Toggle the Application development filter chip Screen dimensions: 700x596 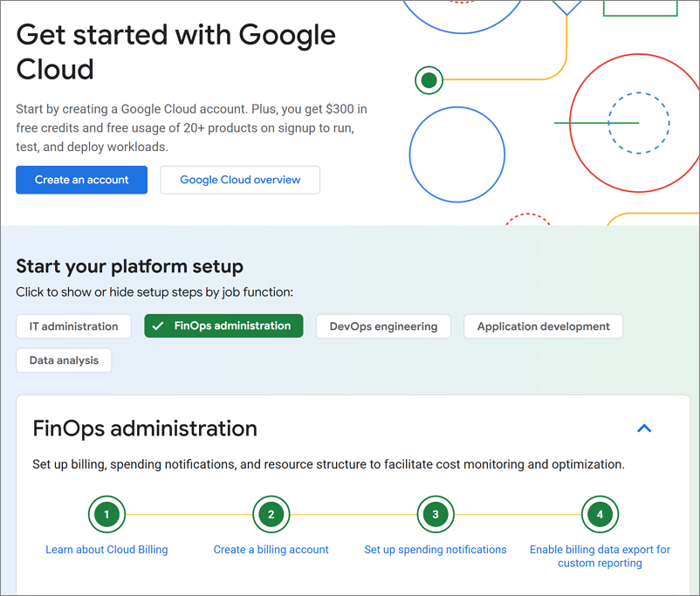(543, 326)
